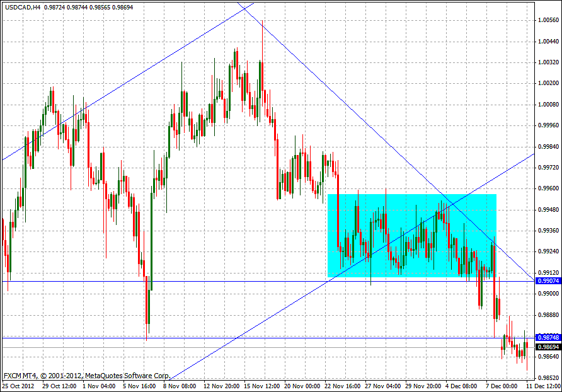562x392 pixels.
Task: Click the 0.99074 price level label
Action: (x=546, y=280)
